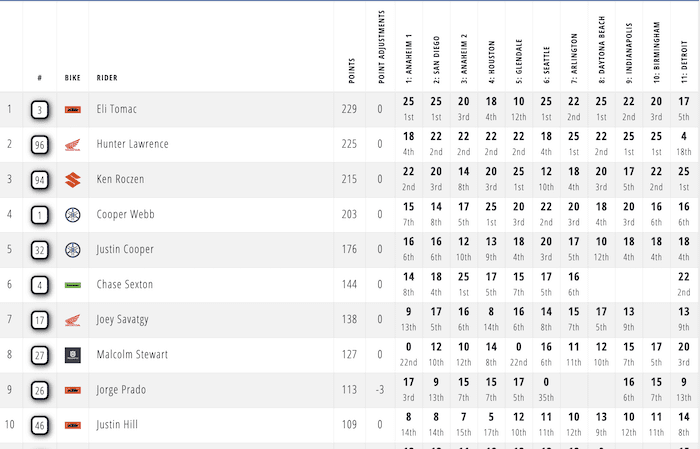Click Jorge Prado's -3 point adjustment
The width and height of the screenshot is (700, 449).
(x=381, y=390)
